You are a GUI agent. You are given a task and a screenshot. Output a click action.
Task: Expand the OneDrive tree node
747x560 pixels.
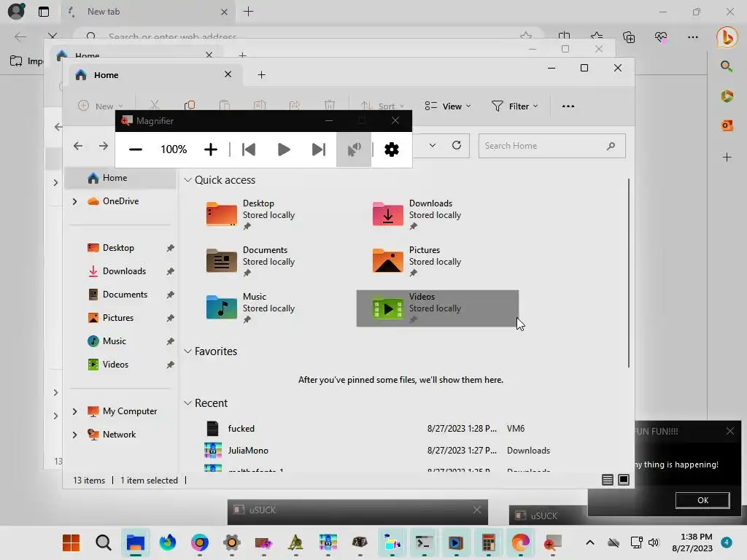tap(75, 201)
